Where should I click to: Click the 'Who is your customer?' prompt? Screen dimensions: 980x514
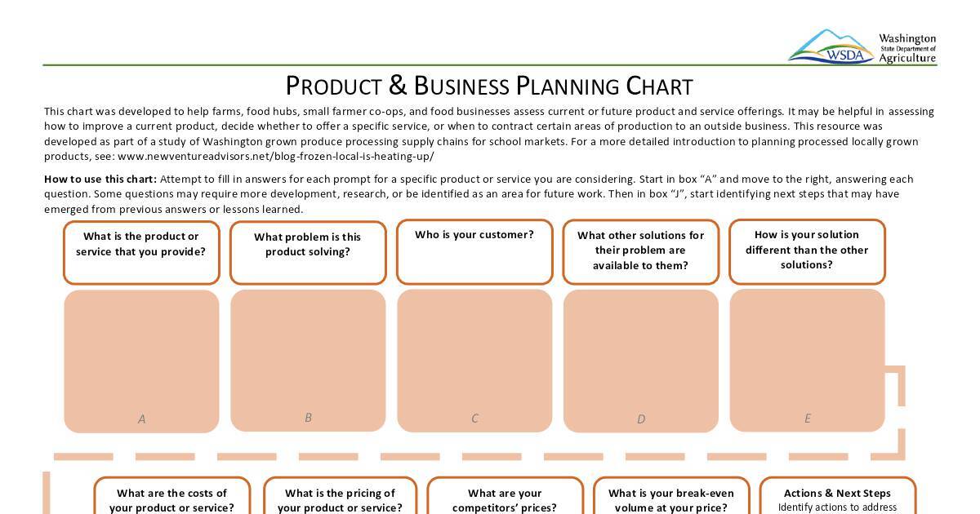tap(474, 251)
